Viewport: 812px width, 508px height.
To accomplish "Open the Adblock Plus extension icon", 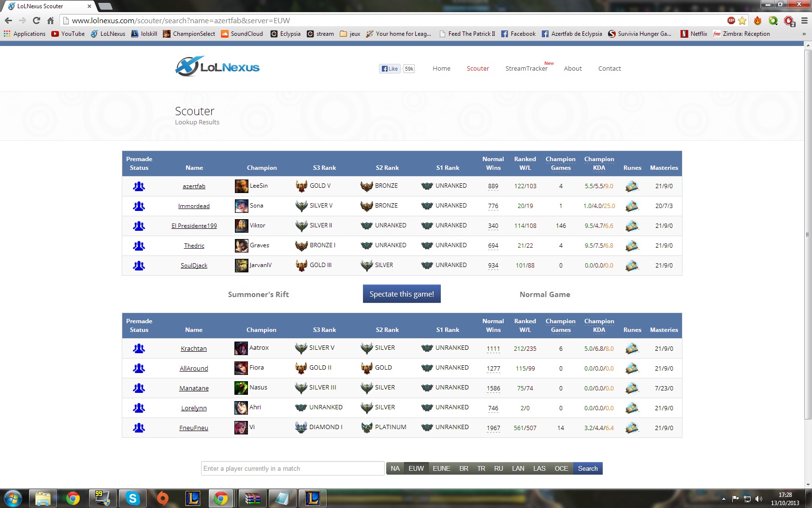I will tap(731, 20).
